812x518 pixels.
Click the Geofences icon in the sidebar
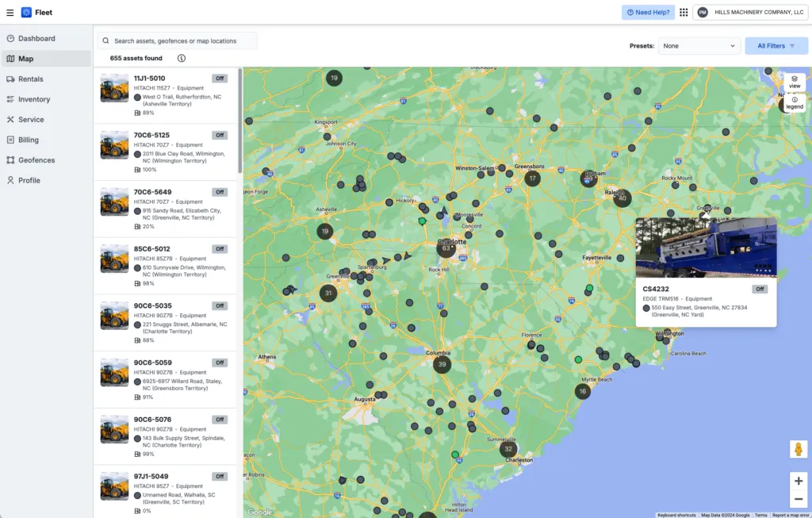[x=11, y=159]
